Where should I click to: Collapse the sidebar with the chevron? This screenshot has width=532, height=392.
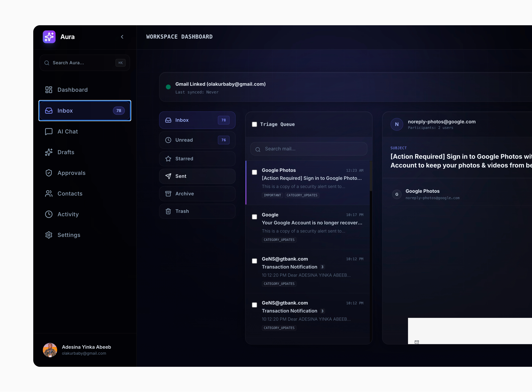(x=122, y=37)
